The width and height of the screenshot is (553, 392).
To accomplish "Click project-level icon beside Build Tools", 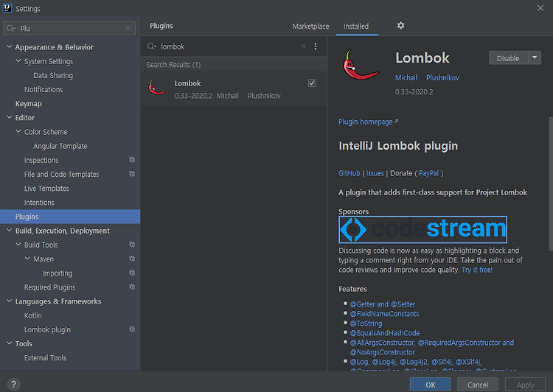I will (x=132, y=245).
